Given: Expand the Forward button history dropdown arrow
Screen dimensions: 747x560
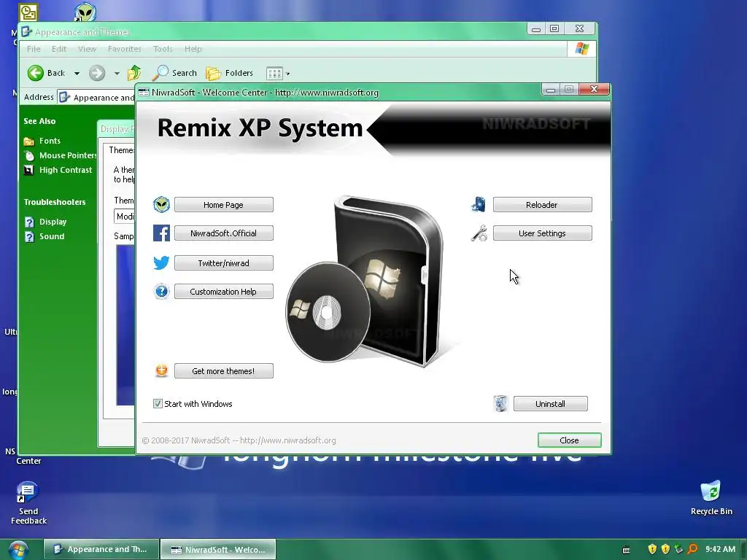Looking at the screenshot, I should pos(117,74).
